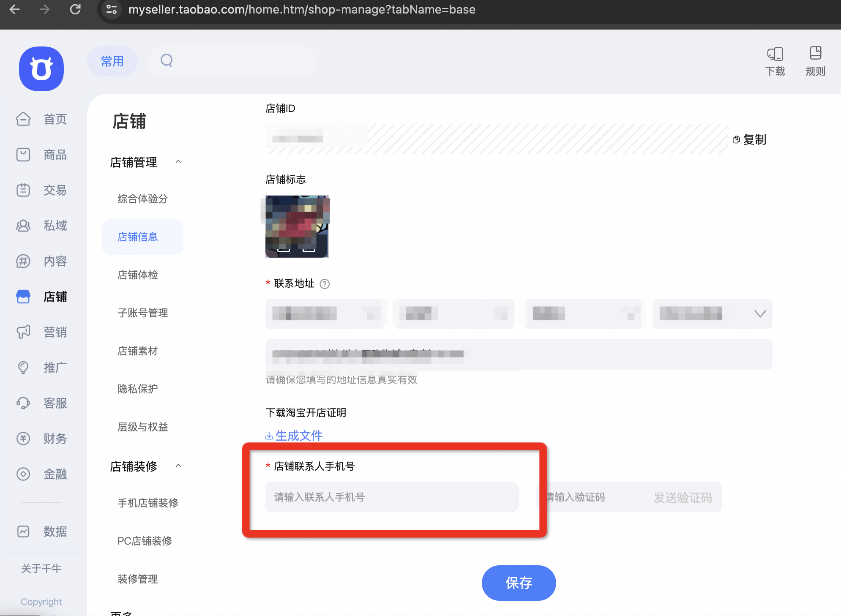841x616 pixels.
Task: Click the browser address bar URL
Action: 302,9
